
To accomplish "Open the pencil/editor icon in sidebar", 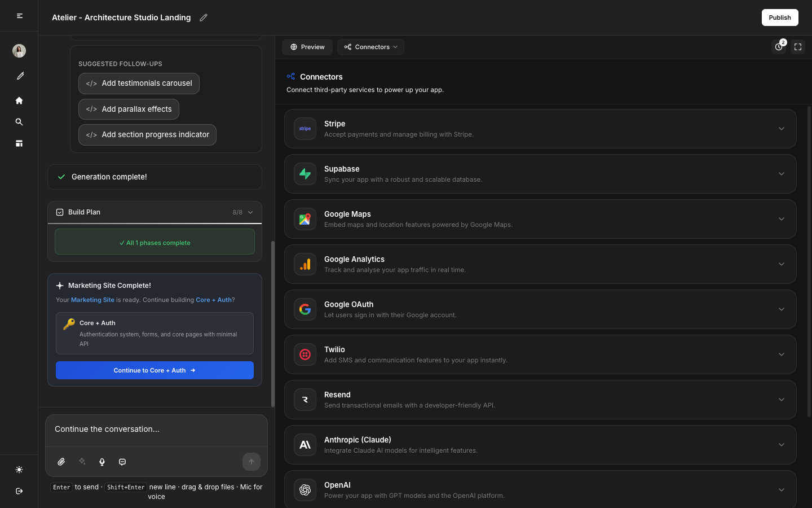I will pos(19,76).
